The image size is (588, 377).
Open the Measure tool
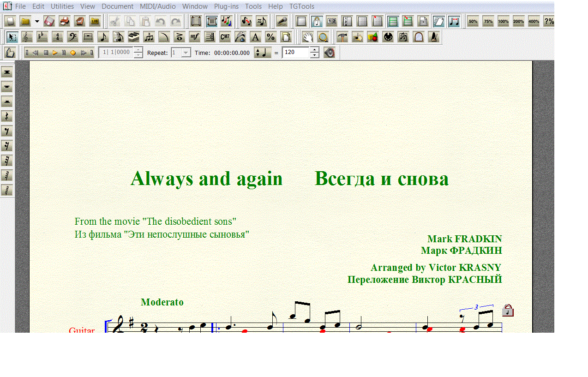88,37
